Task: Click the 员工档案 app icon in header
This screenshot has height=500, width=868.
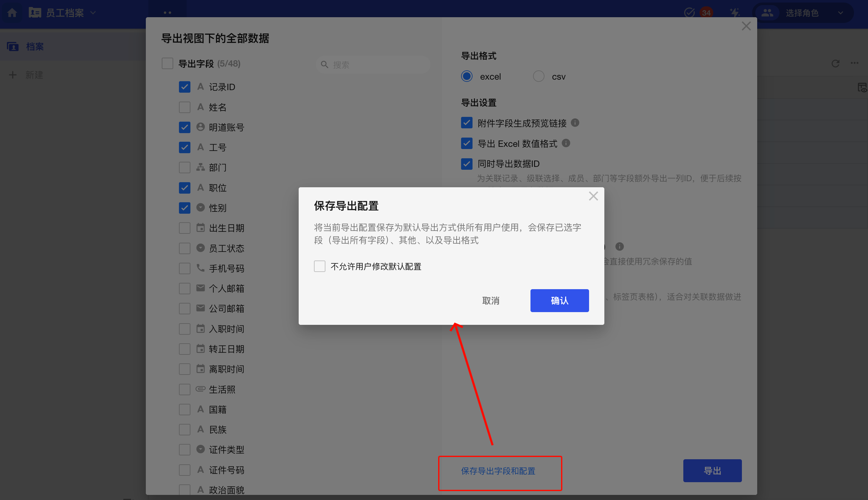Action: click(x=35, y=13)
